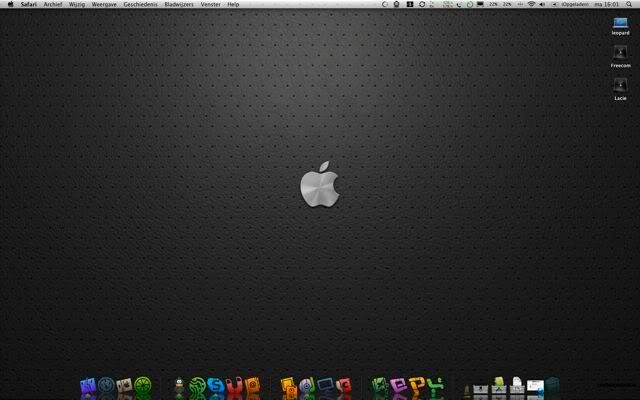
Task: Open the Bladwijzers menu
Action: (x=179, y=4)
